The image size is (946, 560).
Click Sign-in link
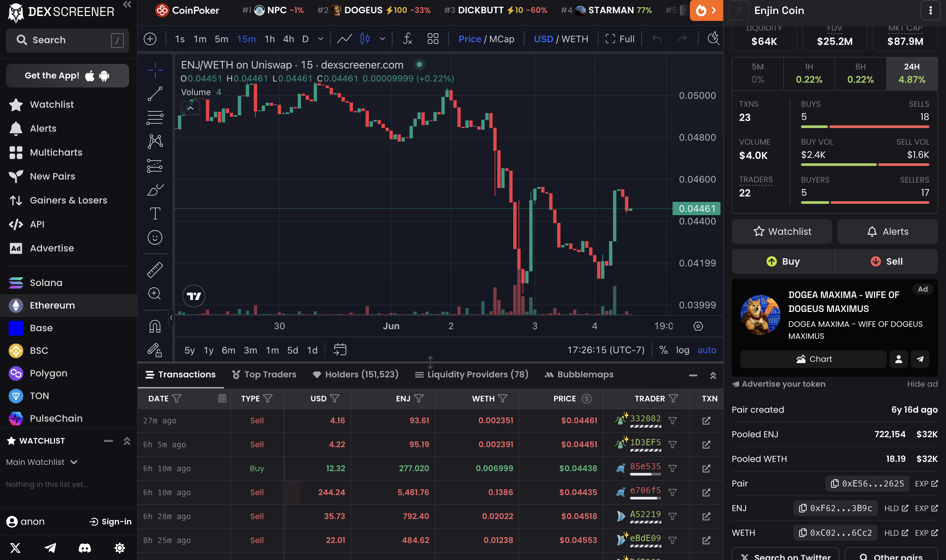110,521
